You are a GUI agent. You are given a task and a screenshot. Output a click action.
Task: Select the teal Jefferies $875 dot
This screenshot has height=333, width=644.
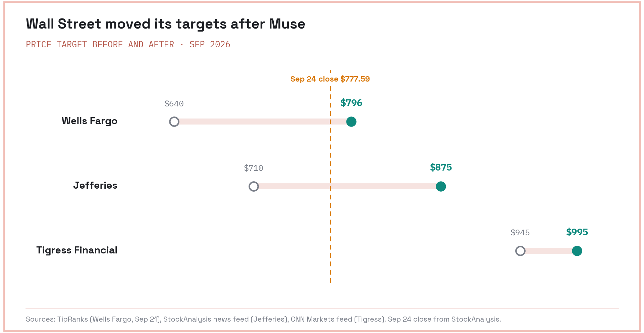tap(441, 186)
